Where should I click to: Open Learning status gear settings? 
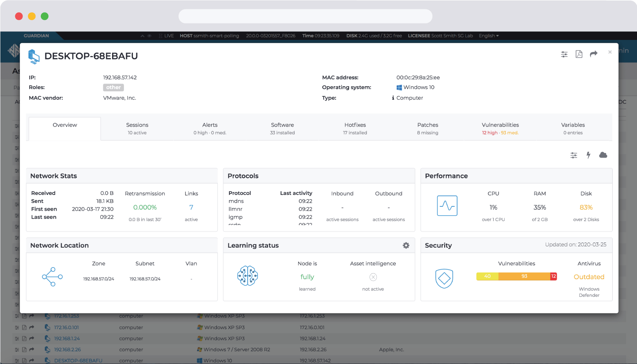click(x=406, y=245)
